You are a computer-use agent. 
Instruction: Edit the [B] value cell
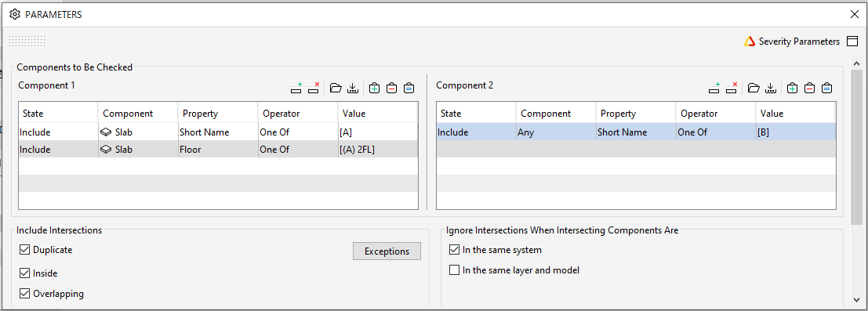coord(796,132)
